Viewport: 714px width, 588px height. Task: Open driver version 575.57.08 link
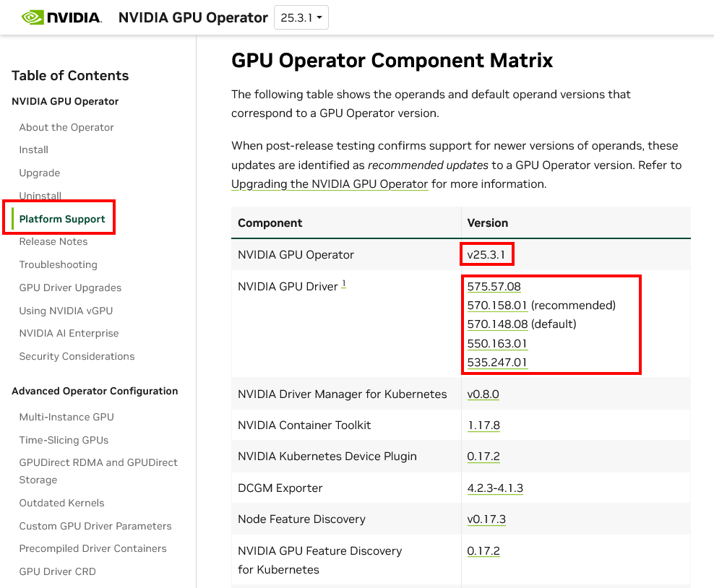(x=494, y=287)
